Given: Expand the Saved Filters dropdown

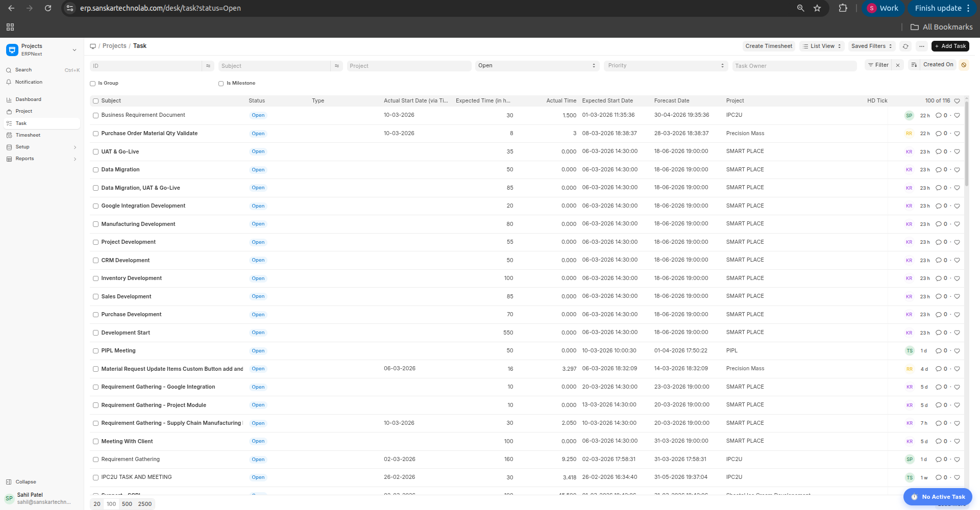Looking at the screenshot, I should click(x=871, y=46).
